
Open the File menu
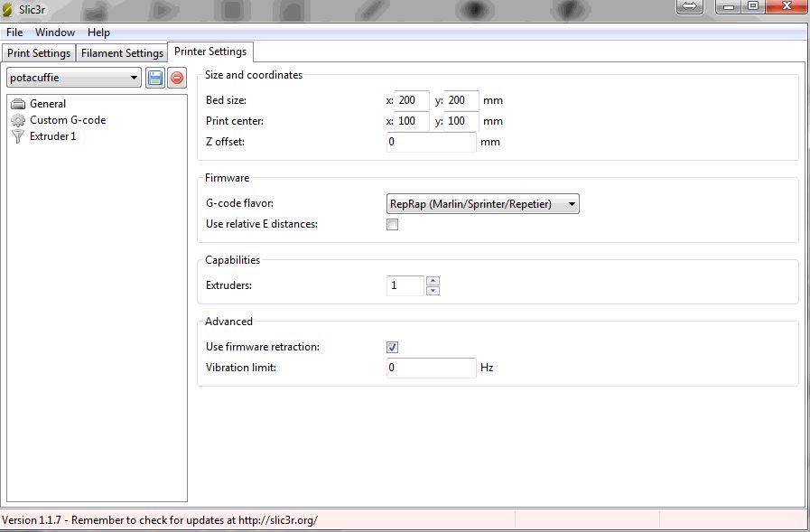[14, 33]
